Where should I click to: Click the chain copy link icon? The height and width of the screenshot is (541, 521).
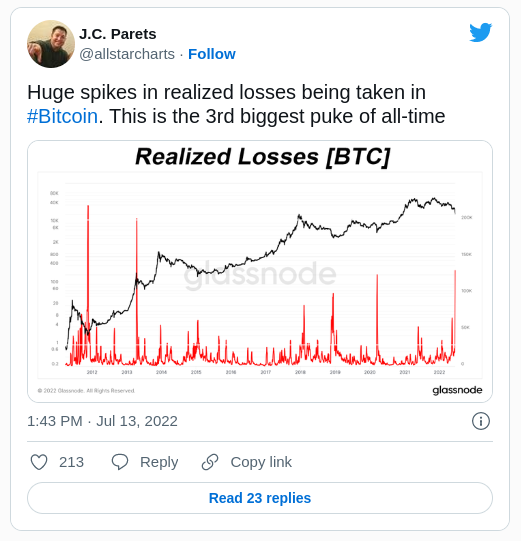[210, 462]
